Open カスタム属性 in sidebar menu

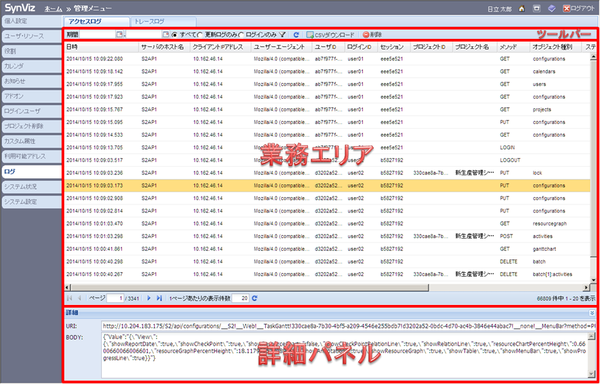(31, 141)
